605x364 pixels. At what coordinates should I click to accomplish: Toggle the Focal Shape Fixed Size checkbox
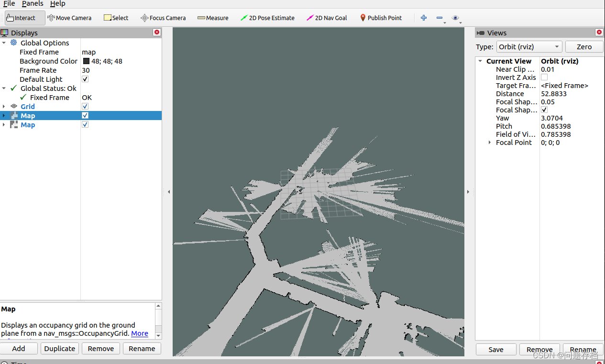(544, 110)
